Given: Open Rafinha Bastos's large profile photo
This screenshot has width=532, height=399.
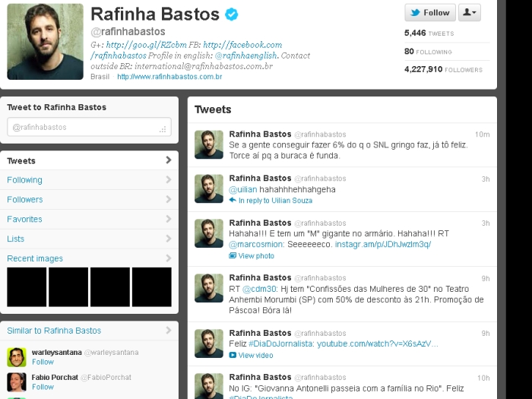Looking at the screenshot, I should (x=45, y=42).
